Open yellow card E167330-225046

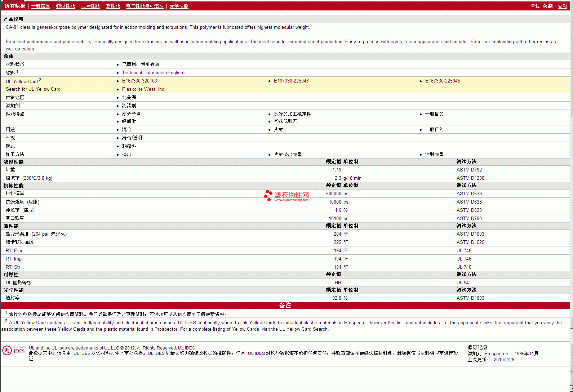[x=291, y=81]
